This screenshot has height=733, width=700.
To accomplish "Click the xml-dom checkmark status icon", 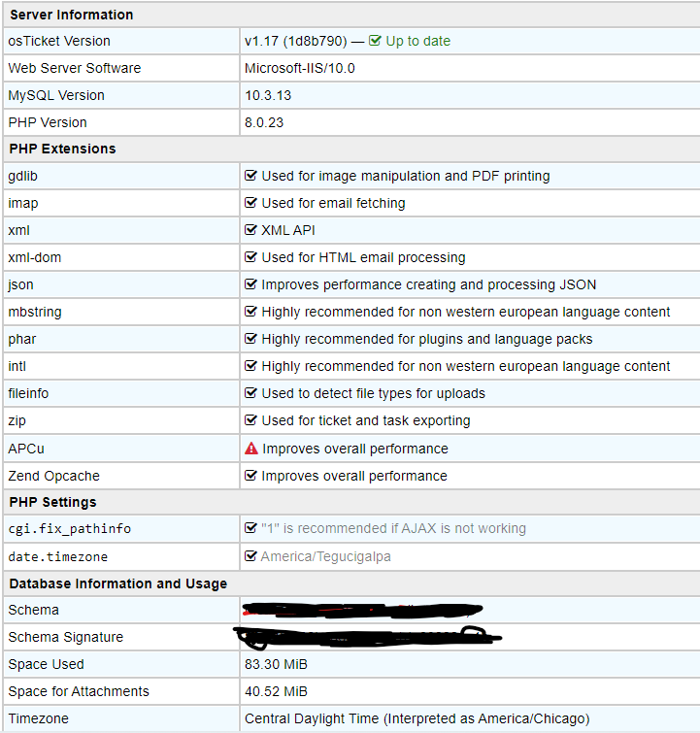I will coord(251,257).
